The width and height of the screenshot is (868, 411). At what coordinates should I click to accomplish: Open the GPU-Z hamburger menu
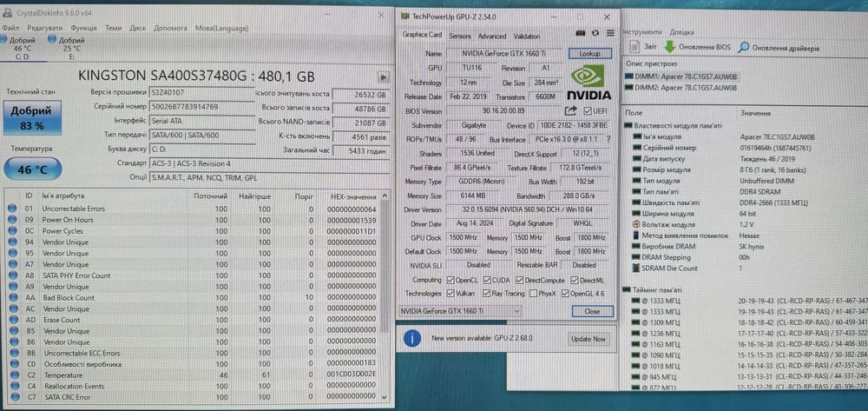coord(610,33)
